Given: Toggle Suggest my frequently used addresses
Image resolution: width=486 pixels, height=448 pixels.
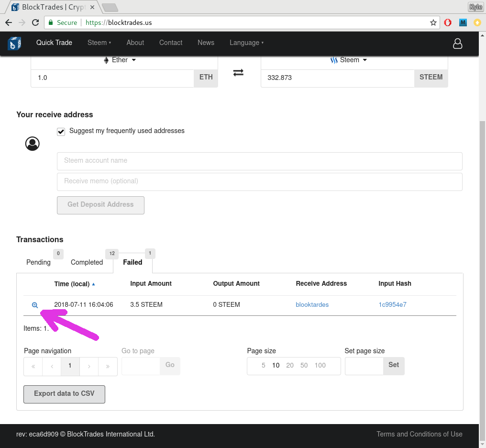Looking at the screenshot, I should tap(61, 132).
